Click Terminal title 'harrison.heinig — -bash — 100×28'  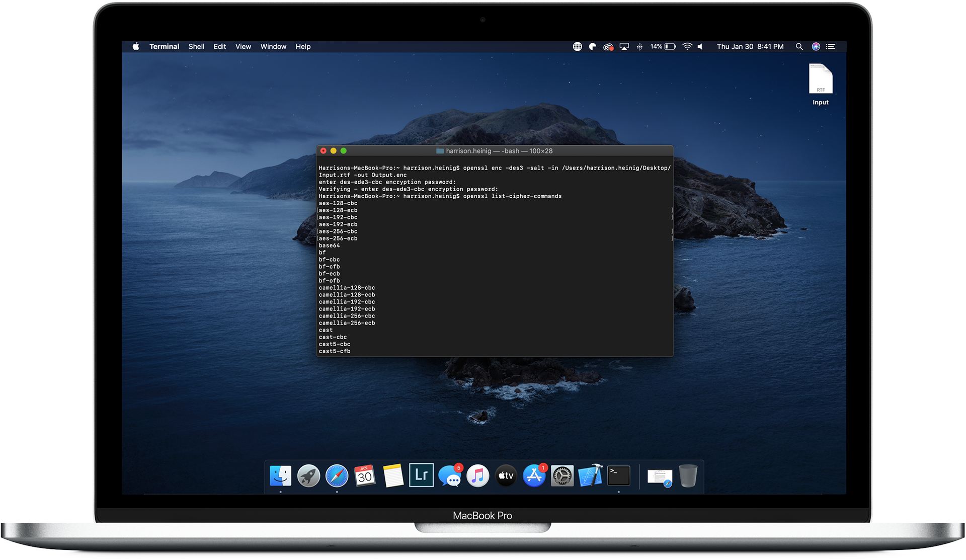499,151
